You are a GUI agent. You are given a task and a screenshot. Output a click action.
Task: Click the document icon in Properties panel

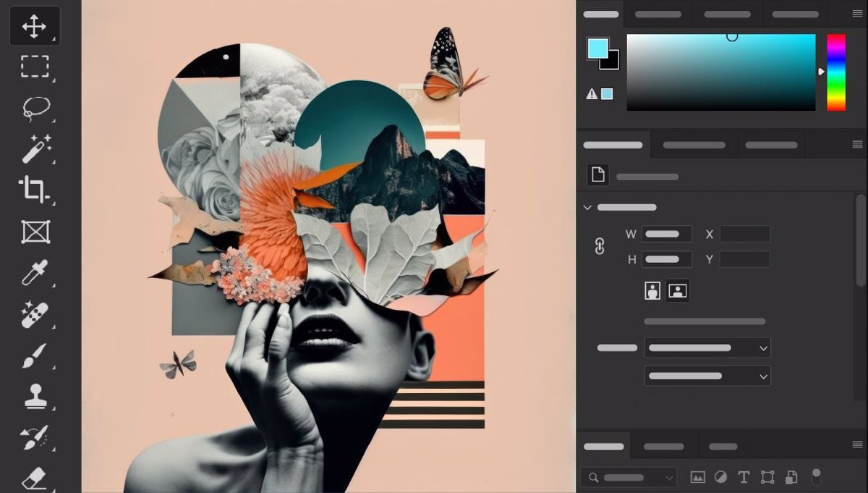pyautogui.click(x=597, y=175)
